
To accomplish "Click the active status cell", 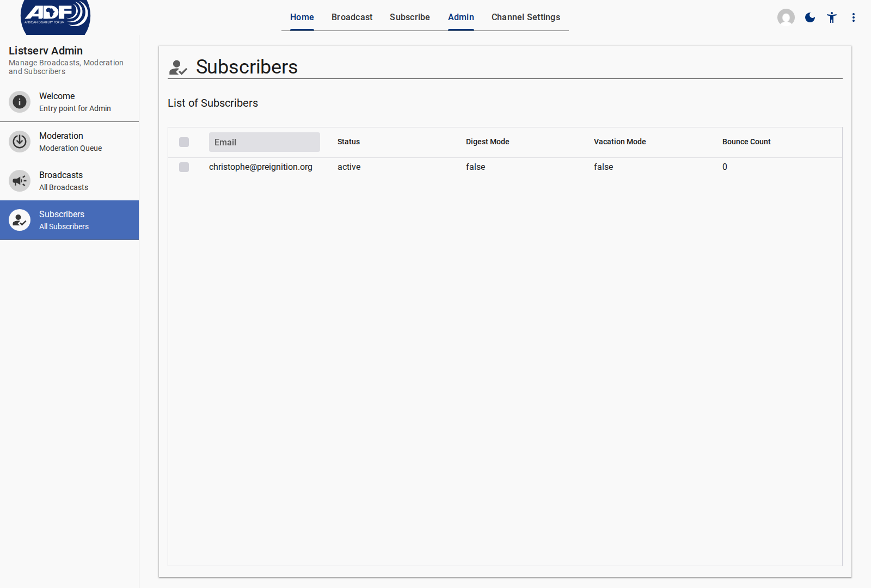I will click(349, 167).
